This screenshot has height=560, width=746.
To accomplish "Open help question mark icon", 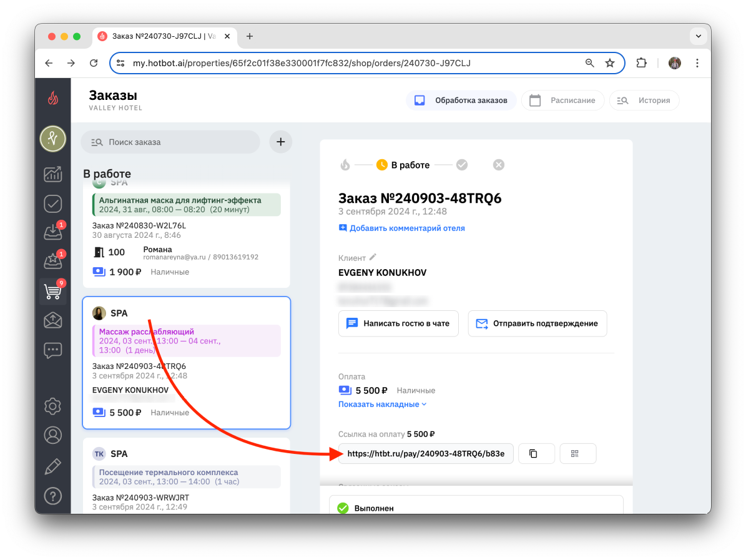I will (53, 496).
